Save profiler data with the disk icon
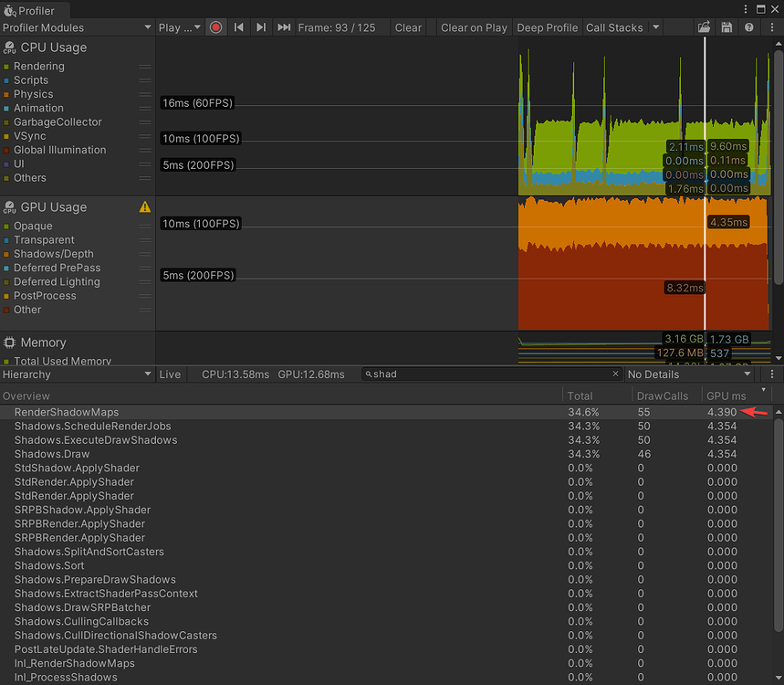The image size is (784, 685). pyautogui.click(x=727, y=27)
